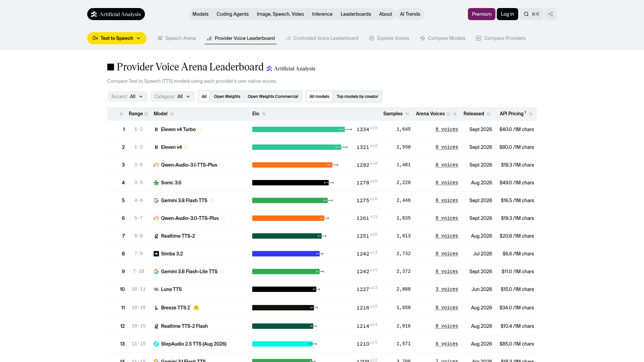Click the Premium button

(481, 14)
